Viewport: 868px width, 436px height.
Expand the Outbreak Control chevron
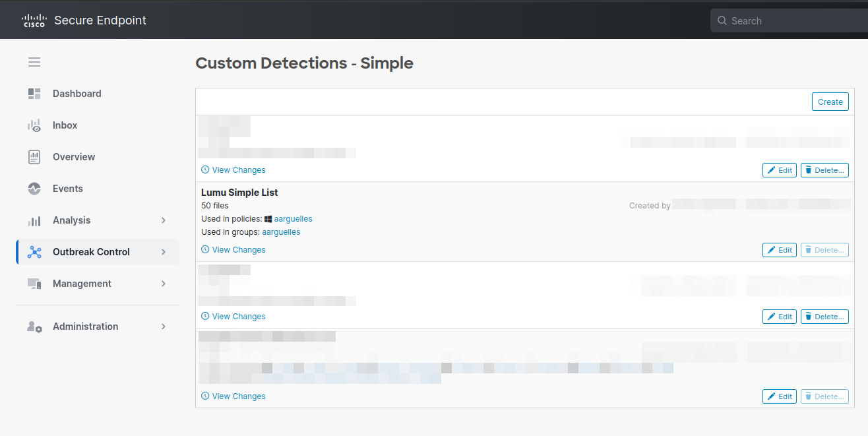coord(164,252)
